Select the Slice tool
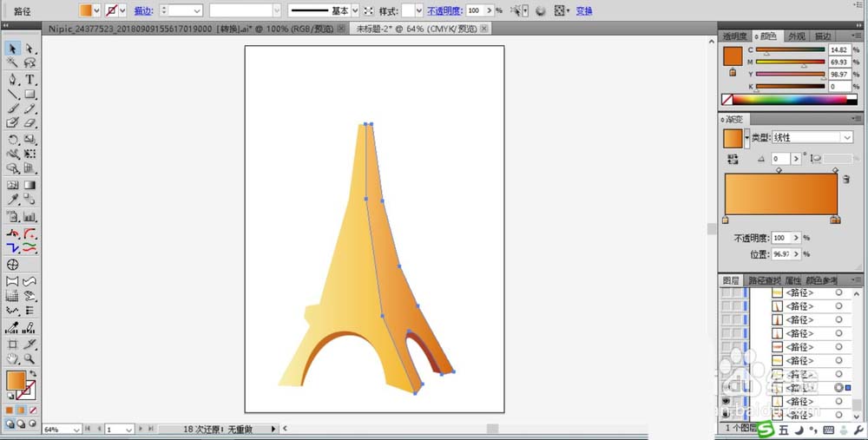This screenshot has height=440, width=868. (x=30, y=344)
